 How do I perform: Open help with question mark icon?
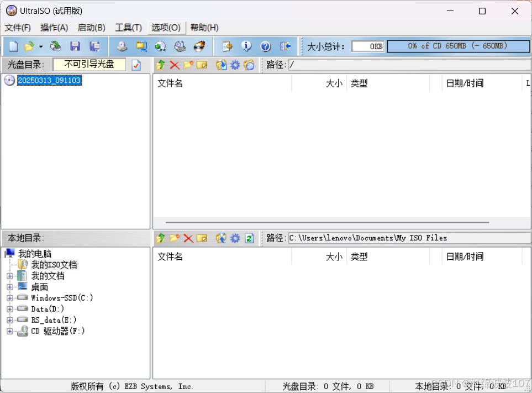click(x=266, y=46)
